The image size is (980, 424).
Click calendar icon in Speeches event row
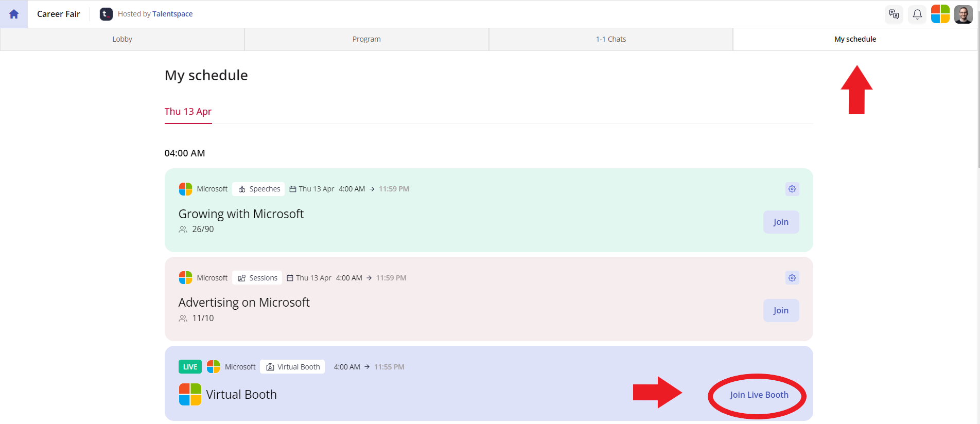(x=293, y=189)
